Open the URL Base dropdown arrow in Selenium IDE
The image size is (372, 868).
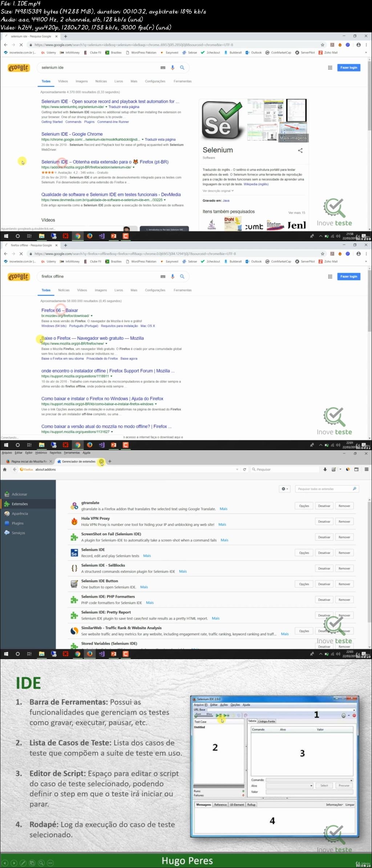tap(354, 710)
